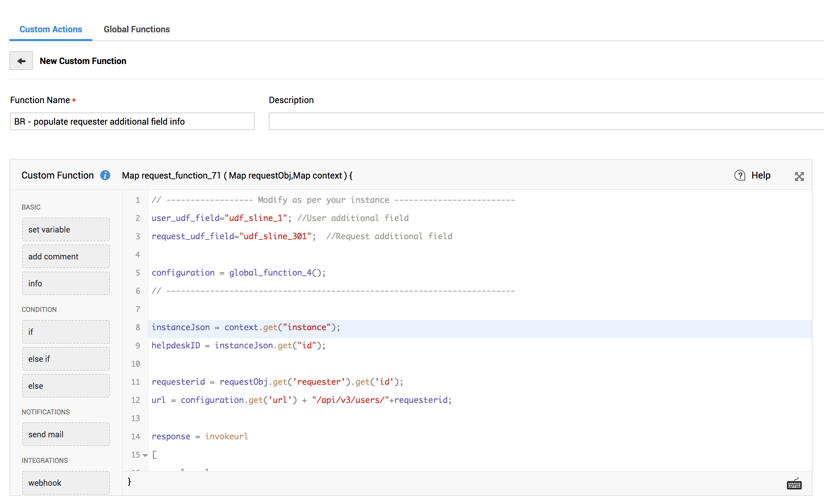Click the Function Name input field
This screenshot has width=824, height=504.
pos(132,121)
